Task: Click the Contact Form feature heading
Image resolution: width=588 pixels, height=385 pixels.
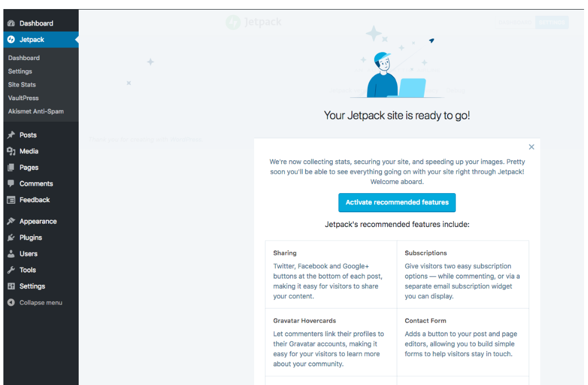Action: tap(425, 321)
